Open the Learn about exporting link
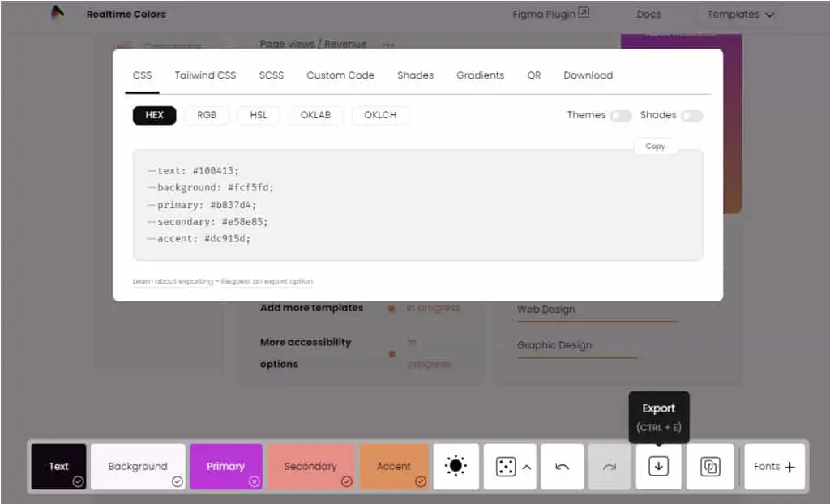Screen dimensions: 830x504 [173, 281]
